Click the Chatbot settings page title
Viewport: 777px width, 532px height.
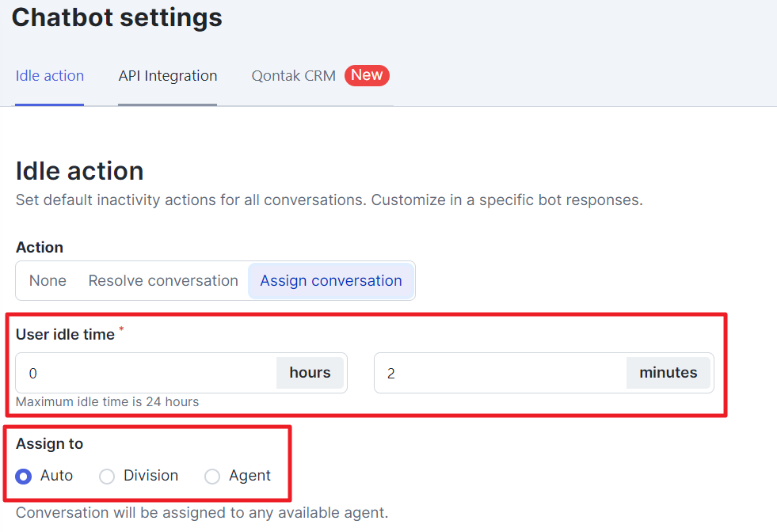point(117,18)
